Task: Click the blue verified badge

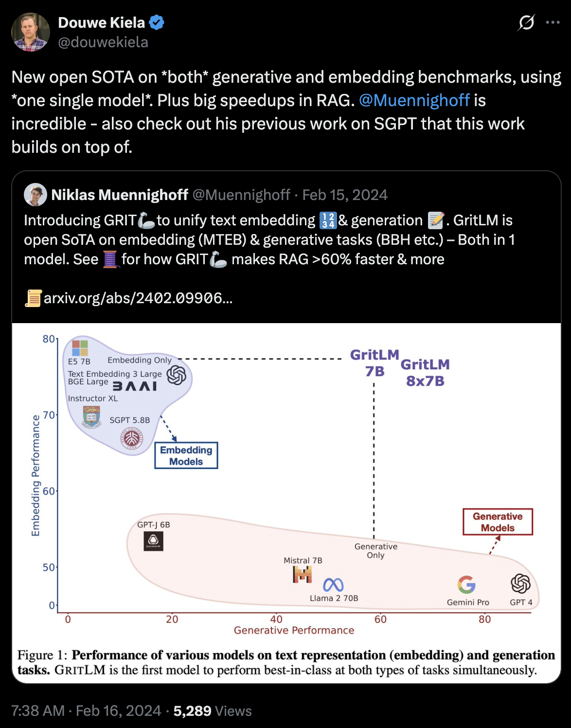Action: click(157, 22)
